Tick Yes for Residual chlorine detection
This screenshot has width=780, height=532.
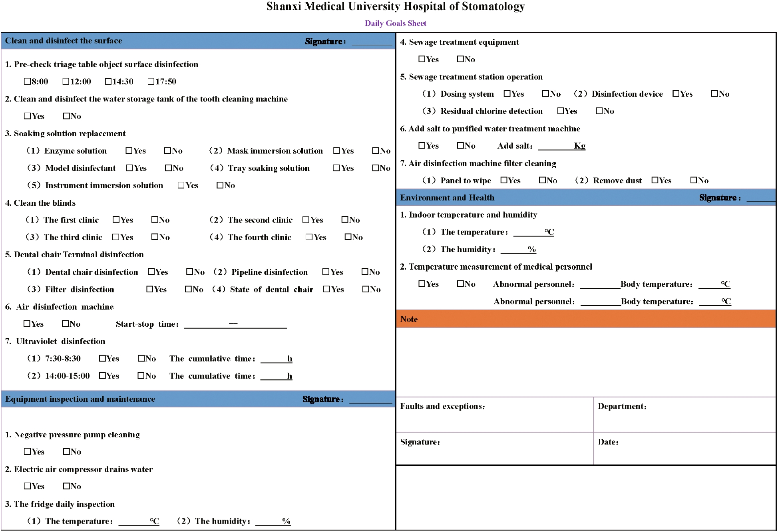click(x=561, y=111)
